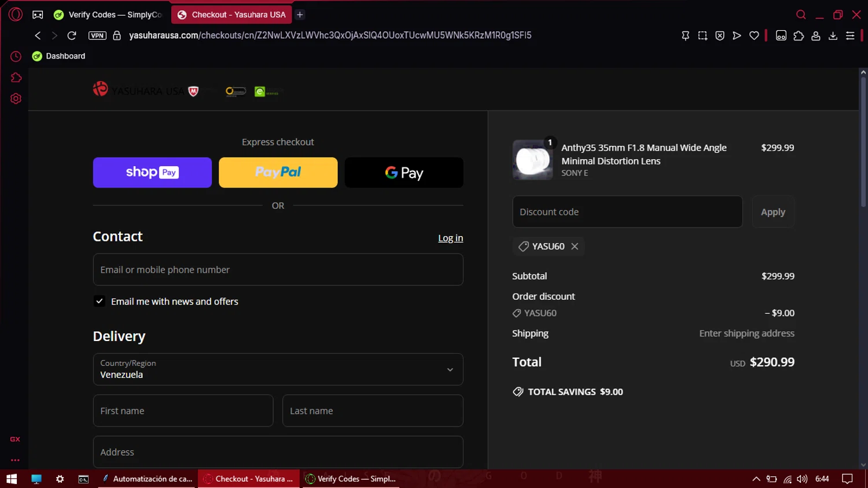Click the lens product thumbnail
Viewport: 868px width, 488px height.
pyautogui.click(x=532, y=160)
